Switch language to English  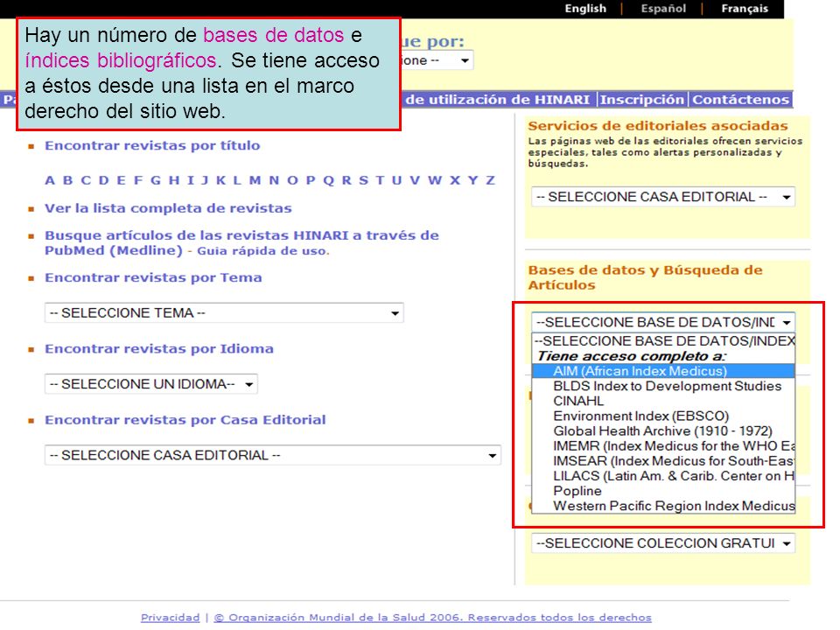585,9
